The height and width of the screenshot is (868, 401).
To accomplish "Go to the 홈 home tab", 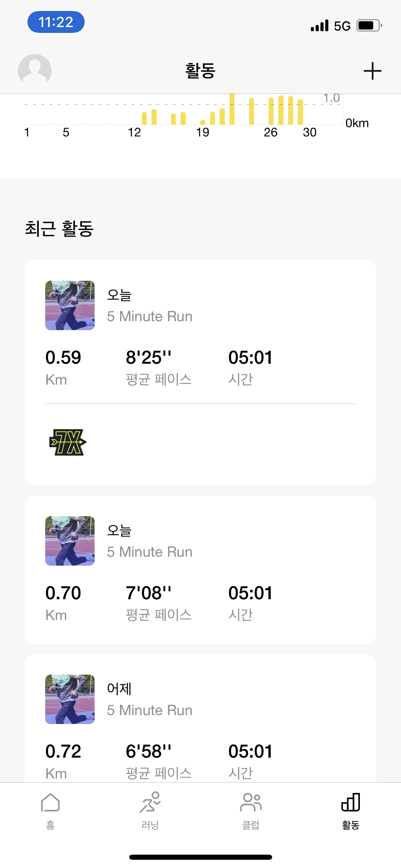I will coord(50,810).
